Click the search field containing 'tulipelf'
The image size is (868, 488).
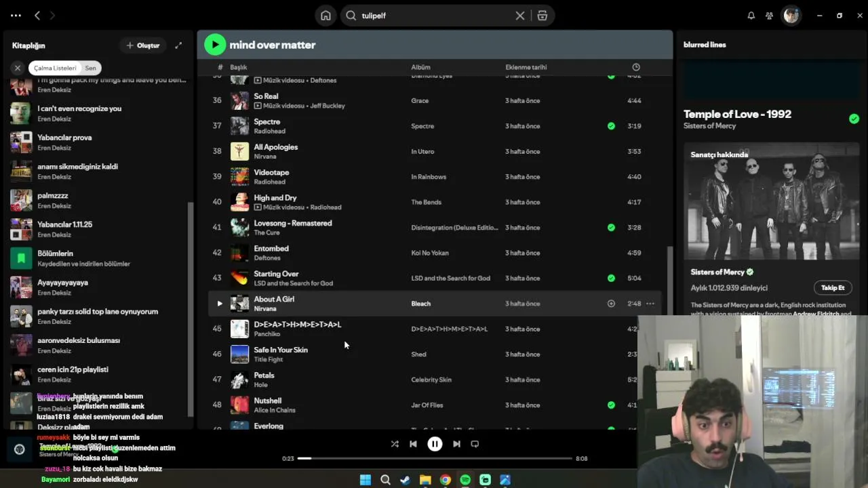[435, 16]
